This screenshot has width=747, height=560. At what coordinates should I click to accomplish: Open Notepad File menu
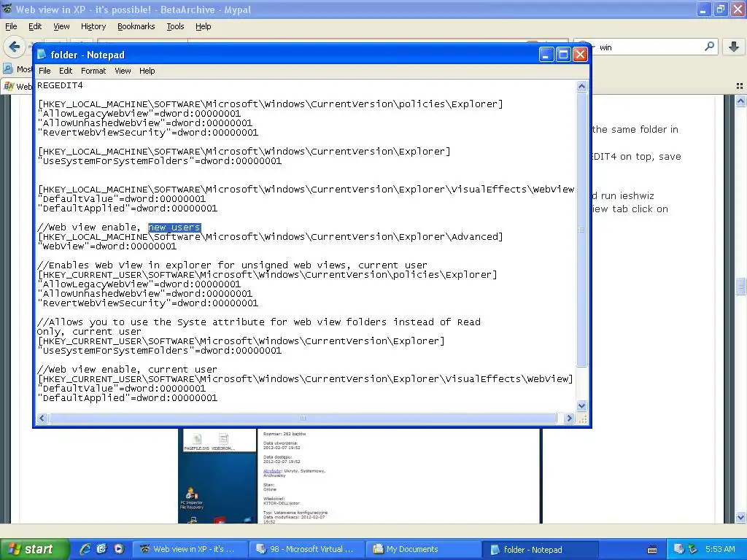click(x=44, y=71)
